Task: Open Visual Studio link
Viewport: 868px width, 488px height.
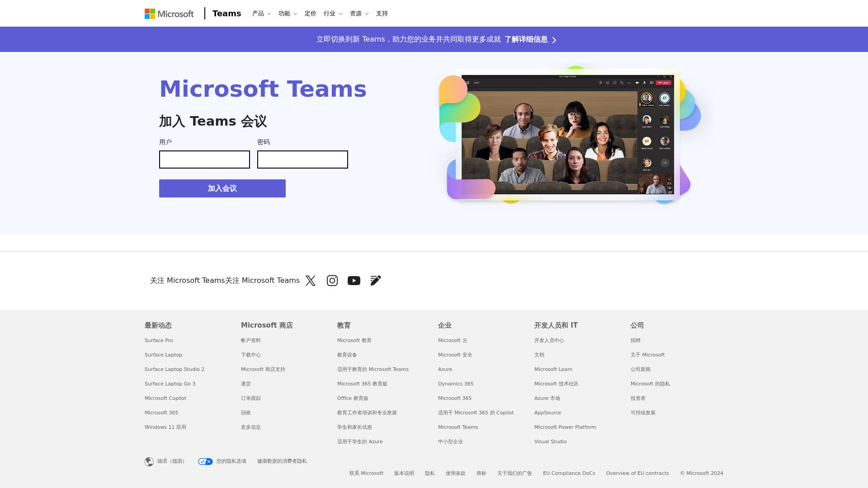Action: click(x=550, y=441)
